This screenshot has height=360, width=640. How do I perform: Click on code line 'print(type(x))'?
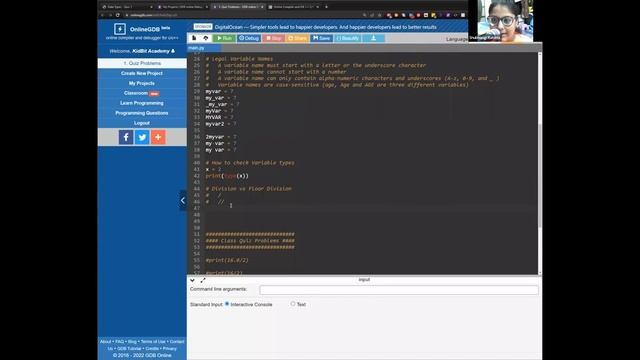227,176
